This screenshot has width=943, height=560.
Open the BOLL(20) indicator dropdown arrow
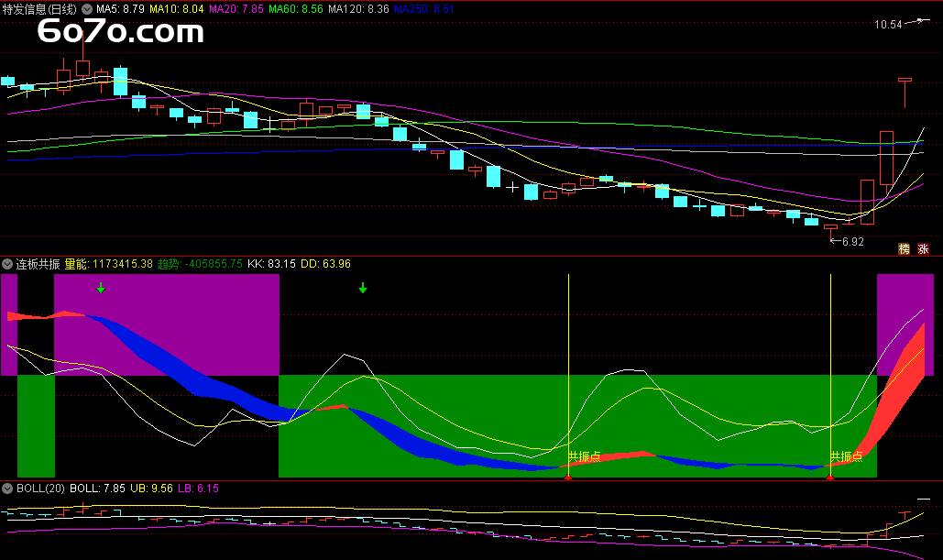(x=7, y=489)
